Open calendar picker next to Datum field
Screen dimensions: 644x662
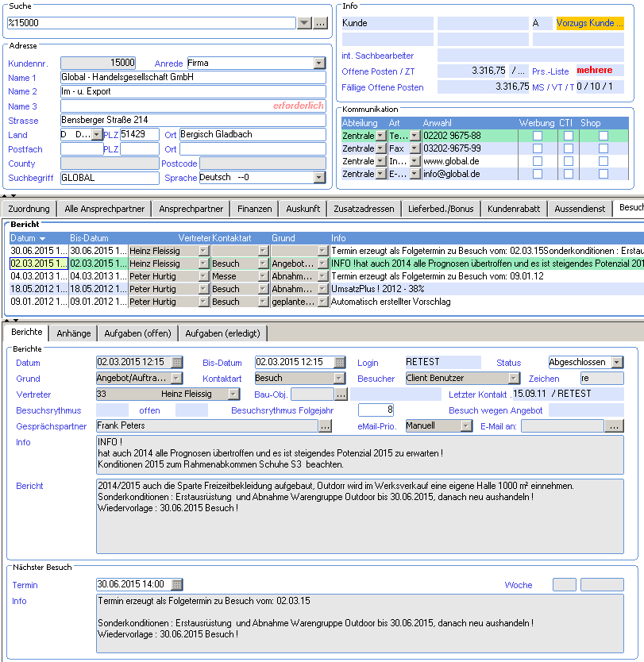click(177, 362)
